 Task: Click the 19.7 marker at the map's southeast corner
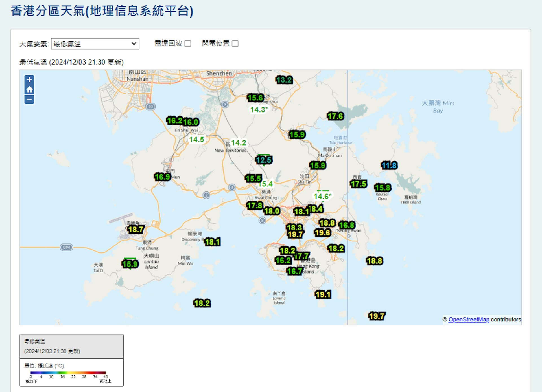pos(377,316)
